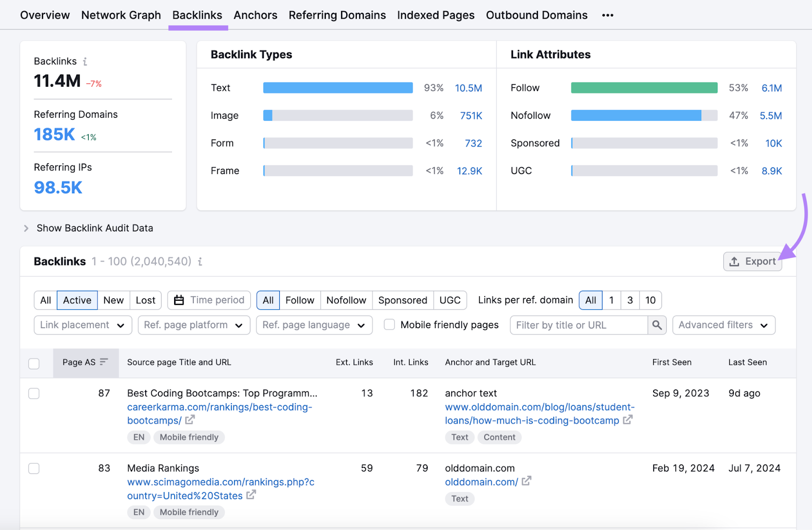
Task: Open the Time period calendar icon
Action: tap(179, 300)
